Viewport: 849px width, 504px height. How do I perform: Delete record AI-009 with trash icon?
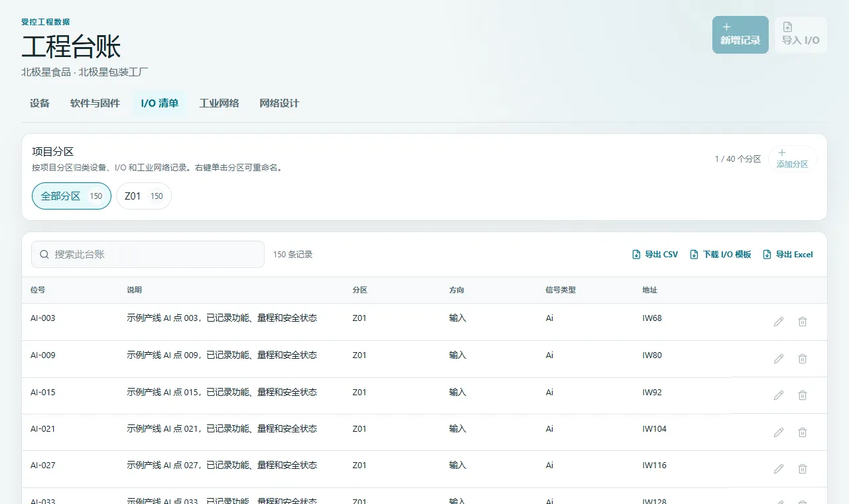coord(803,359)
